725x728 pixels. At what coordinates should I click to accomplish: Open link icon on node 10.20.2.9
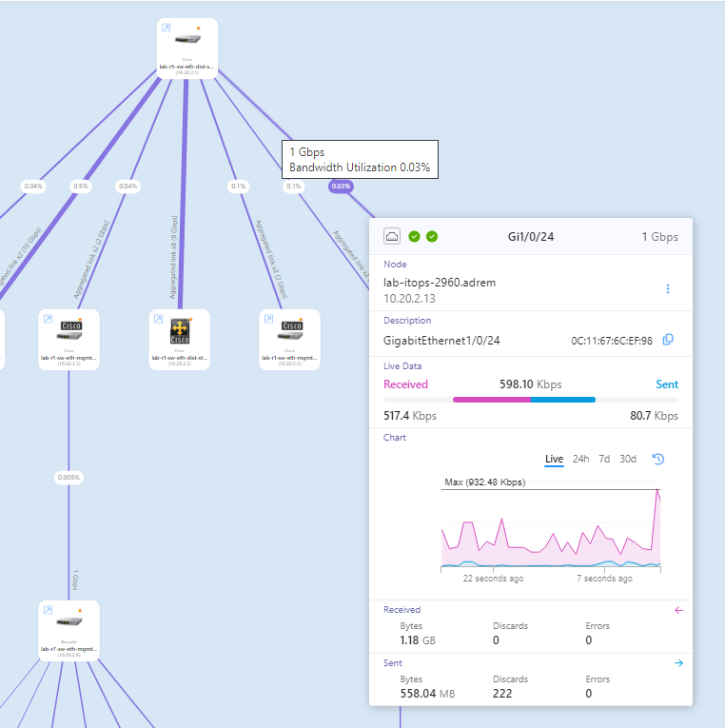[x=48, y=610]
